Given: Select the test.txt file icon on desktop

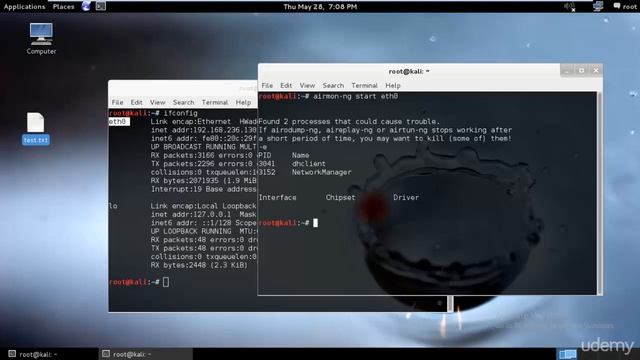Looking at the screenshot, I should point(36,128).
